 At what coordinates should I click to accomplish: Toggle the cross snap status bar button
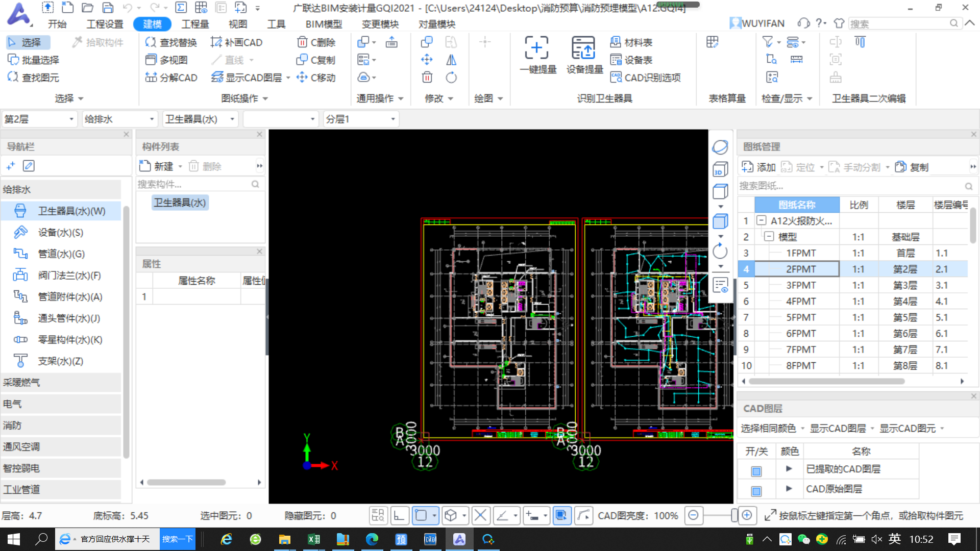point(480,515)
